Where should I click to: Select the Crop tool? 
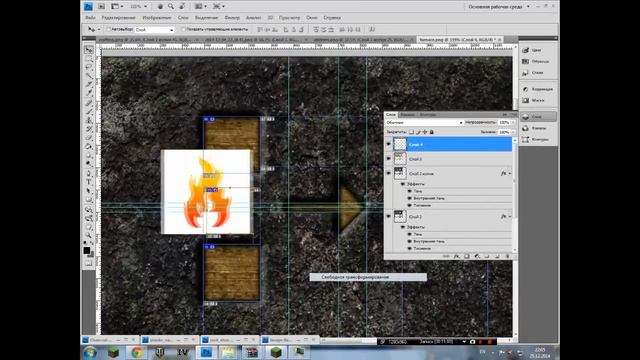tap(89, 84)
